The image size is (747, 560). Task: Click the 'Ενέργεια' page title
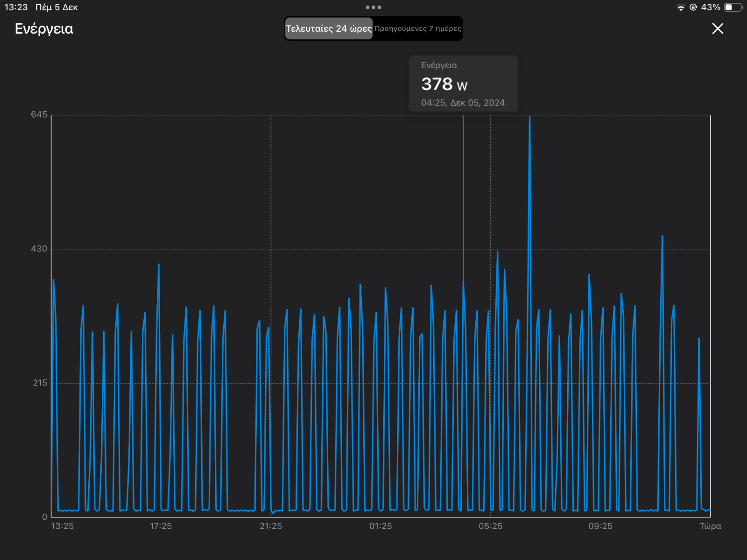pyautogui.click(x=44, y=29)
